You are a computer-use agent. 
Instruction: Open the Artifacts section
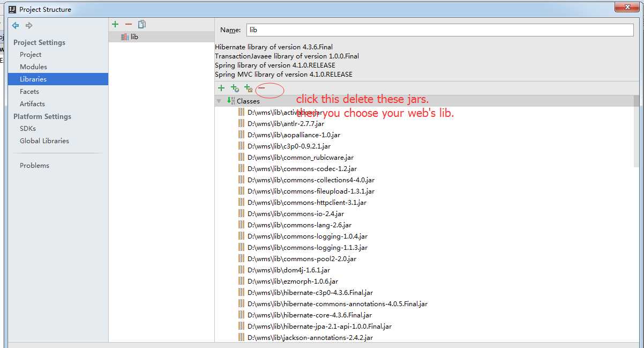pos(32,104)
